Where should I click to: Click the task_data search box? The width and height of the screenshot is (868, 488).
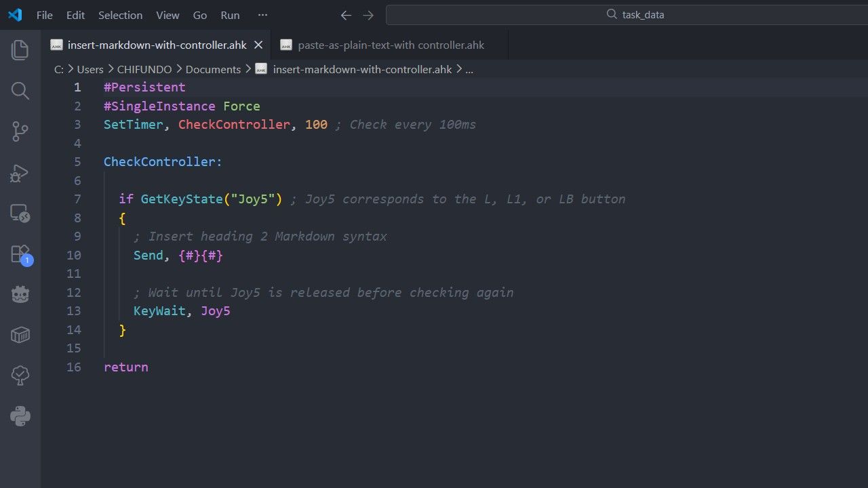[x=627, y=14]
